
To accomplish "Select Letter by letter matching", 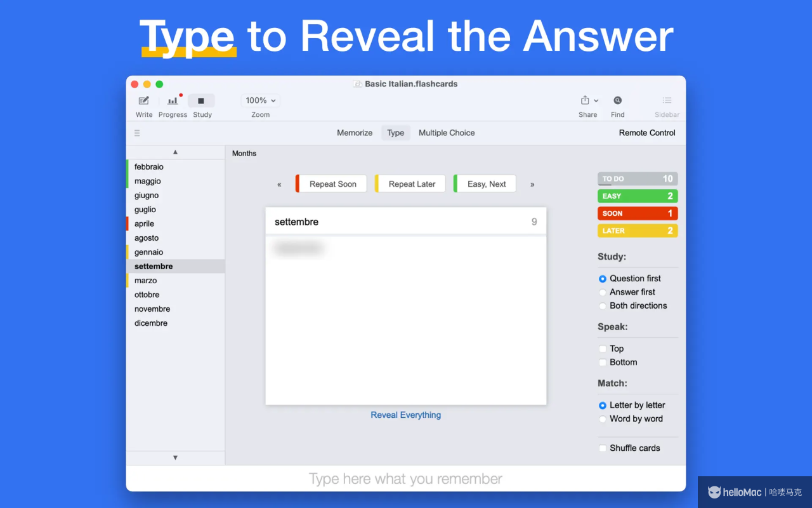I will click(603, 405).
